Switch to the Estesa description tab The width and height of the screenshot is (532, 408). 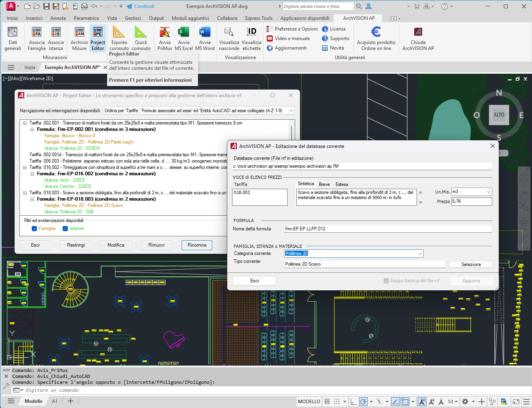point(342,184)
